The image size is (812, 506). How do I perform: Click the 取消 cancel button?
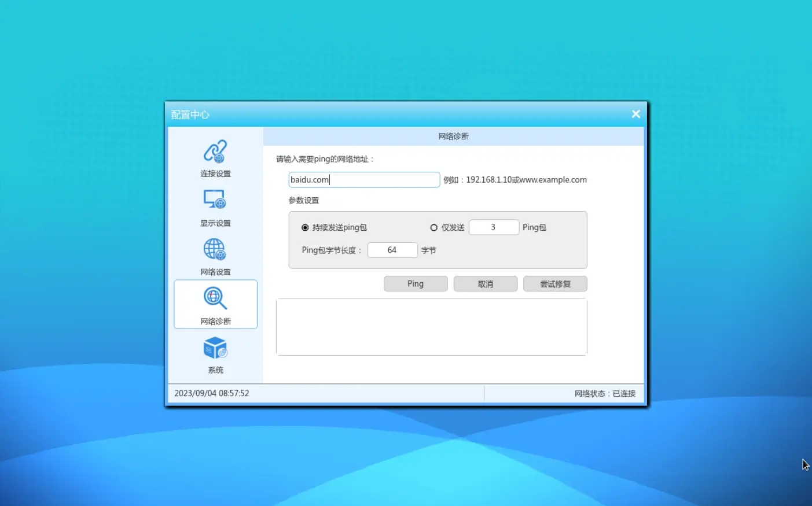[486, 284]
